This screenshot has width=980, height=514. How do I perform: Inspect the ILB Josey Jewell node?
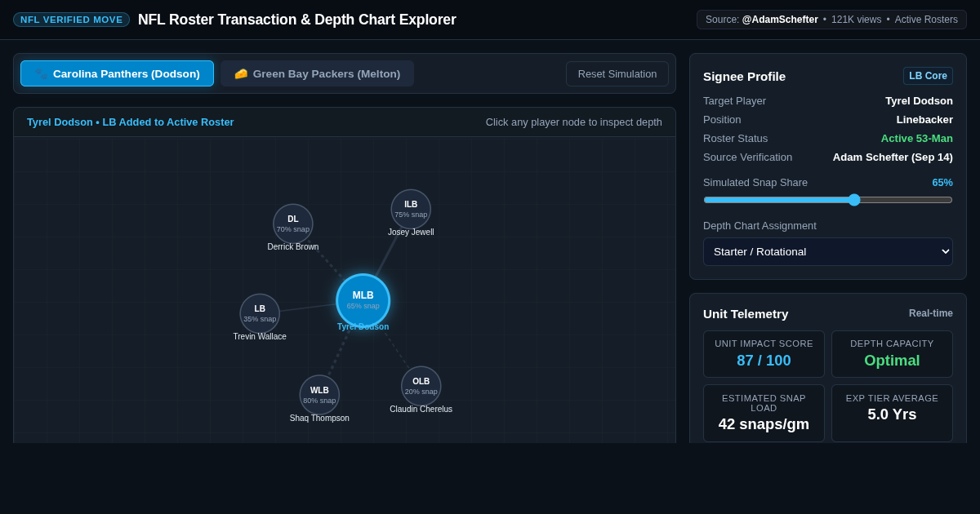pyautogui.click(x=411, y=209)
